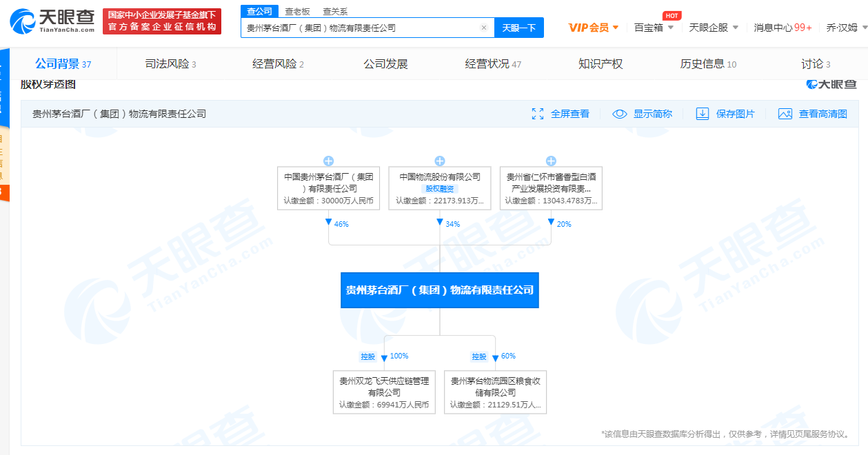Image resolution: width=868 pixels, height=455 pixels.
Task: Open the 天眼企服 dropdown menu
Action: (x=714, y=28)
